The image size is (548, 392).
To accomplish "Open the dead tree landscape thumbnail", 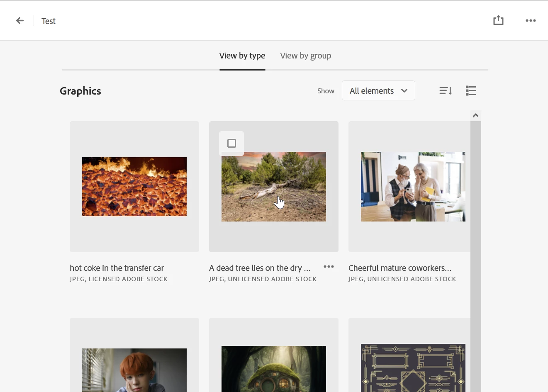I will [x=274, y=187].
